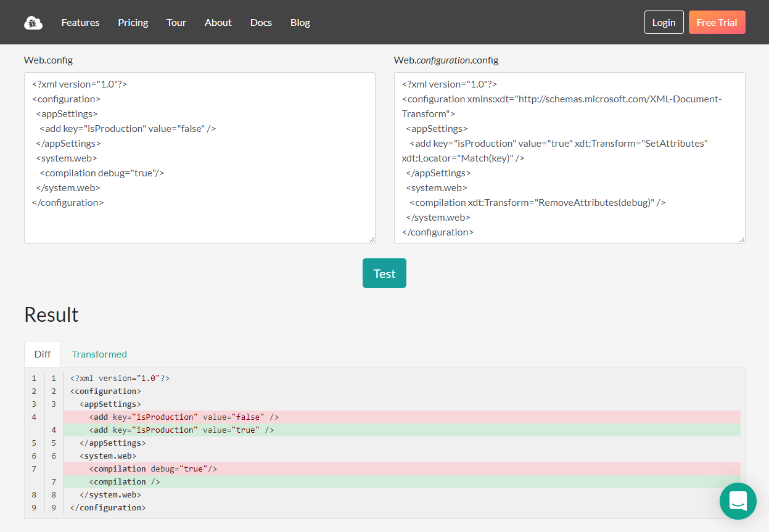Image resolution: width=769 pixels, height=532 pixels.
Task: Open the Tour page
Action: (176, 22)
